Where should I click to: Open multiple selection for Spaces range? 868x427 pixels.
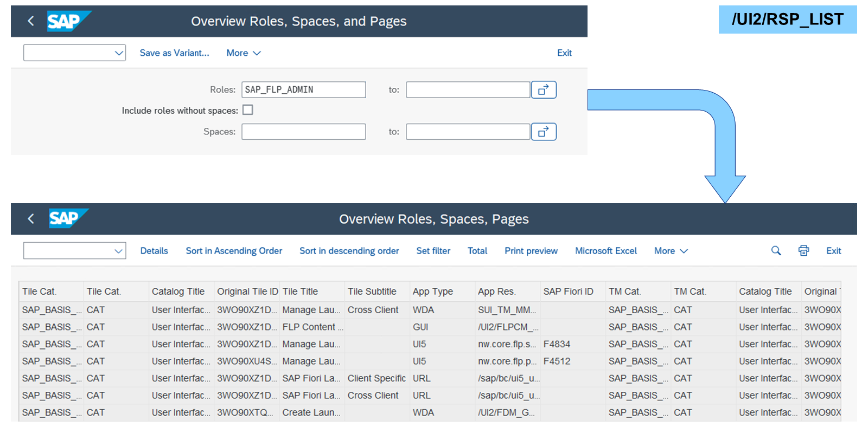544,132
